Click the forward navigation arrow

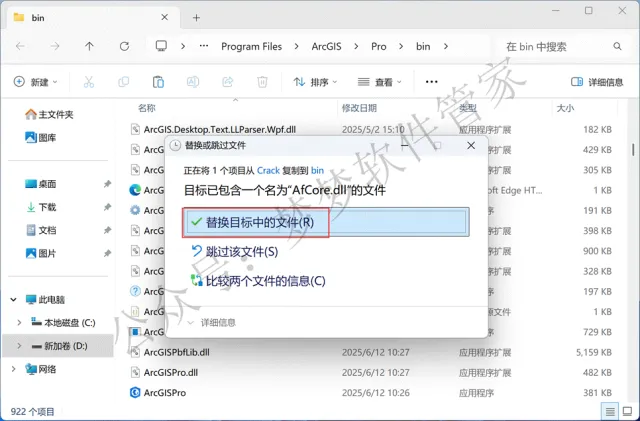(x=55, y=47)
